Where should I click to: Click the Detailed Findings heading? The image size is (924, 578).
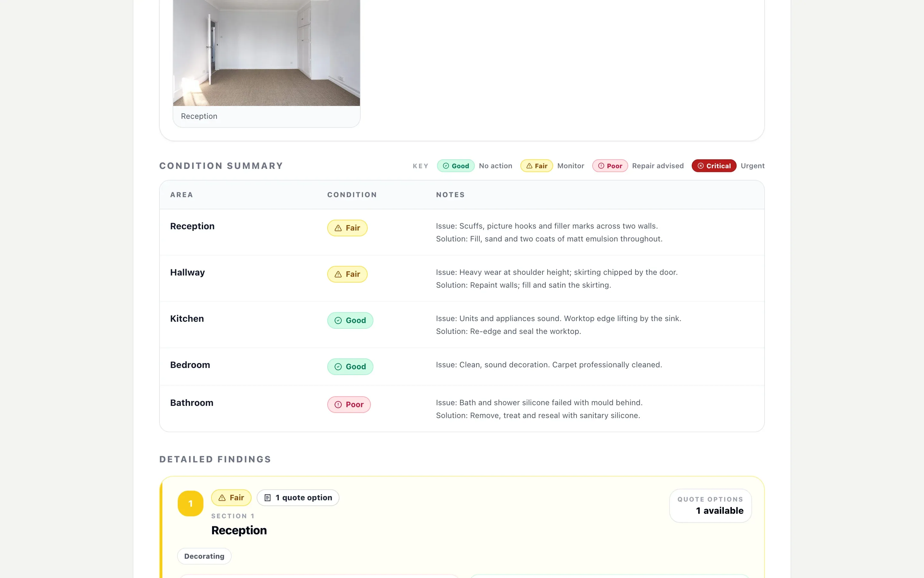click(x=215, y=460)
